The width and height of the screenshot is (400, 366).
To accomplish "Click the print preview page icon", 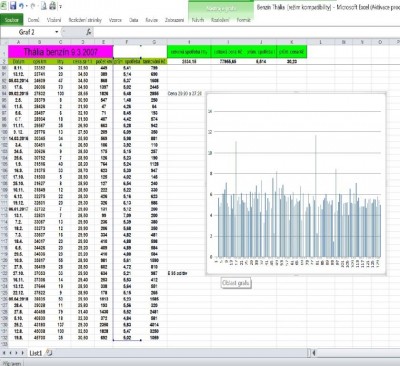I will click(44, 6).
